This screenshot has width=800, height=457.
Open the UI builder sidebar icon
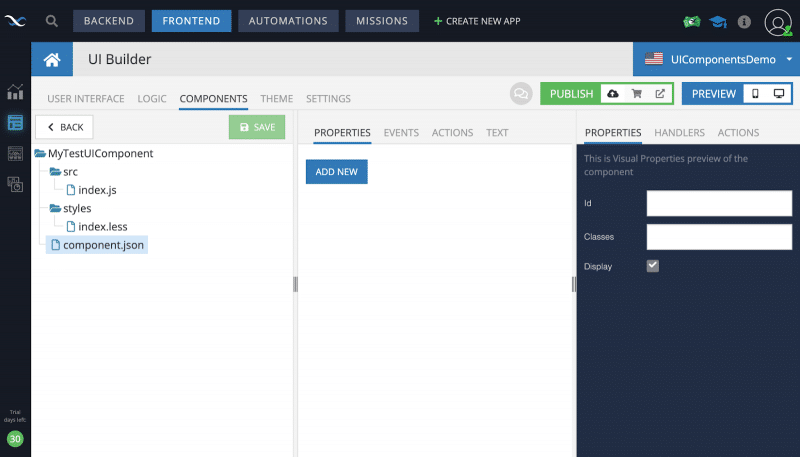[x=15, y=153]
